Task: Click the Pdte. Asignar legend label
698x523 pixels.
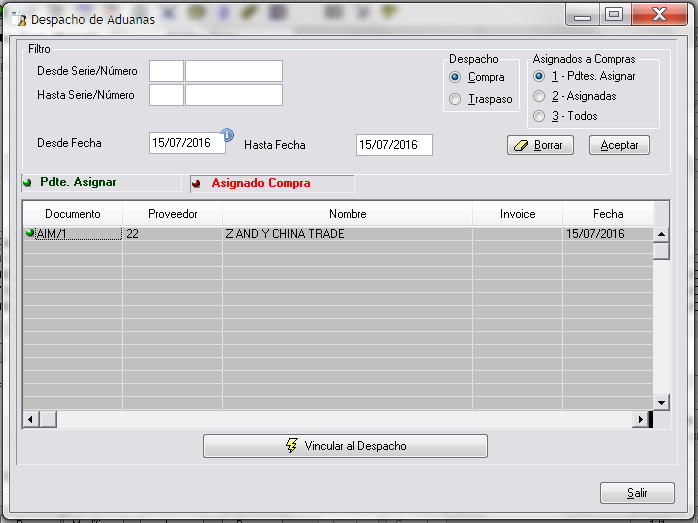Action: [78, 182]
